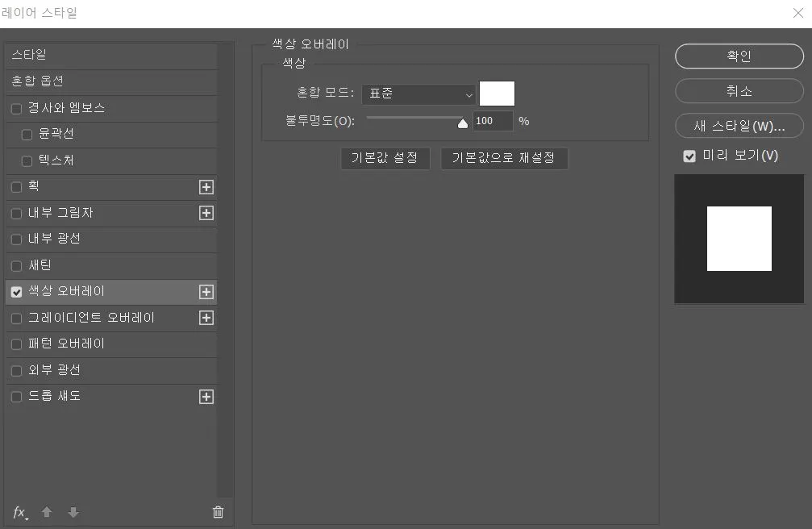The image size is (812, 529).
Task: Add another 내부 그림자 effect via plus icon
Action: pos(206,213)
